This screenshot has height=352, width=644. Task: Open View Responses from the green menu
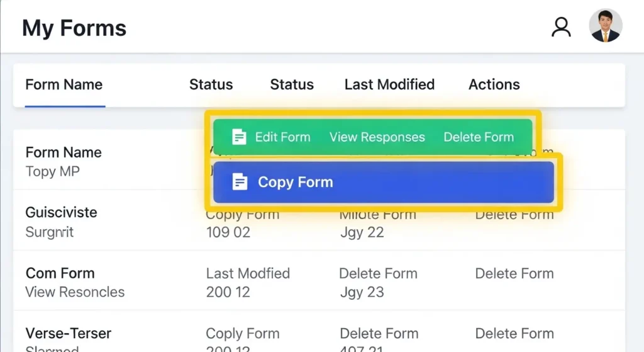(x=377, y=137)
